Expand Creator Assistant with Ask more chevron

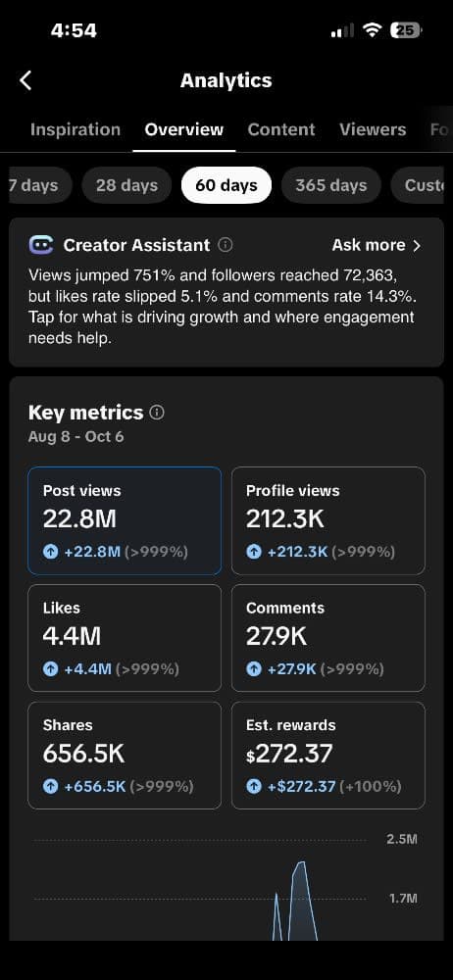pyautogui.click(x=377, y=245)
